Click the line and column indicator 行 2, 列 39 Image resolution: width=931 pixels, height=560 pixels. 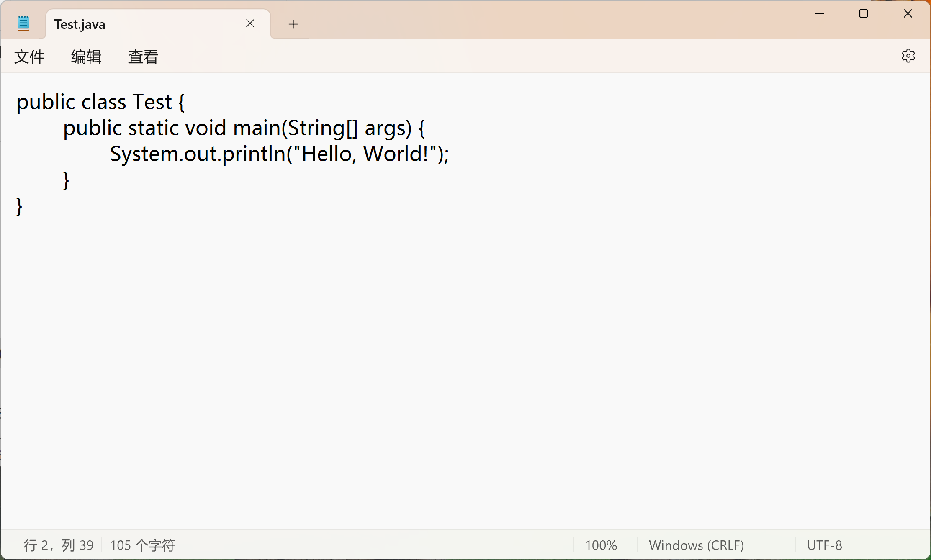pos(59,545)
